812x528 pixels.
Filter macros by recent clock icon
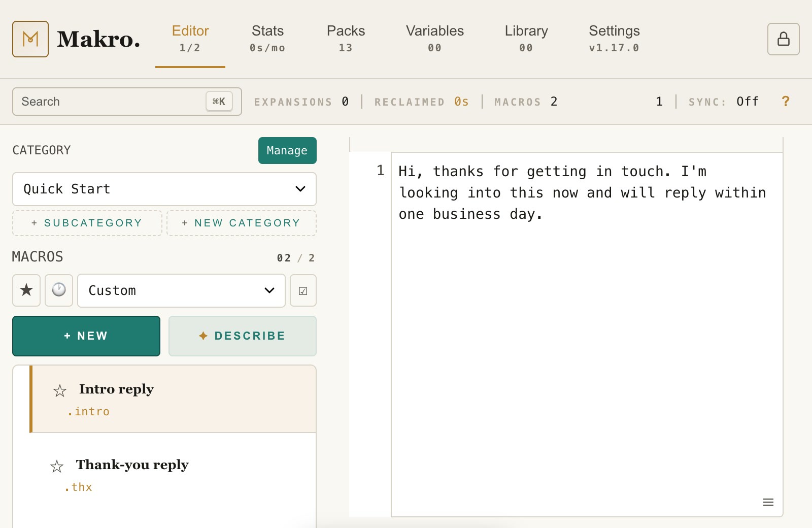59,290
